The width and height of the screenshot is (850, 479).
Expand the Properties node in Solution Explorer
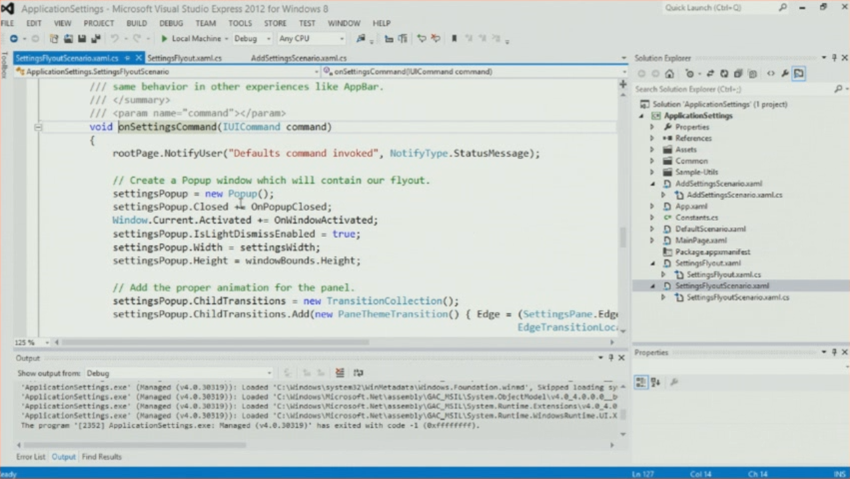click(x=652, y=127)
